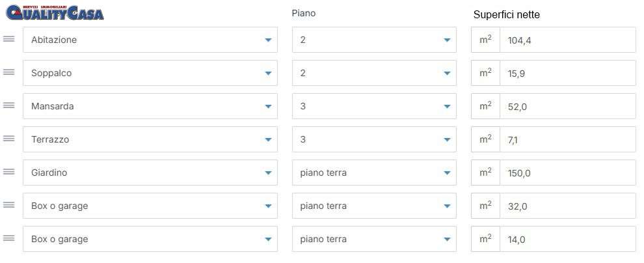Screen dimensions: 644x263
Task: Click the handle of the 14,0 garage row
Action: tap(8, 238)
